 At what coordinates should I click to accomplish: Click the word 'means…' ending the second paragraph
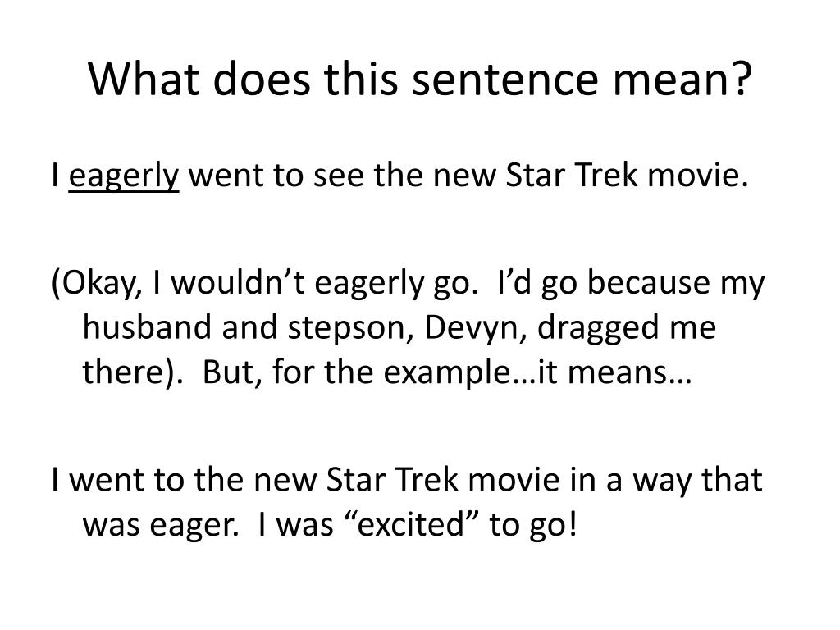point(630,373)
